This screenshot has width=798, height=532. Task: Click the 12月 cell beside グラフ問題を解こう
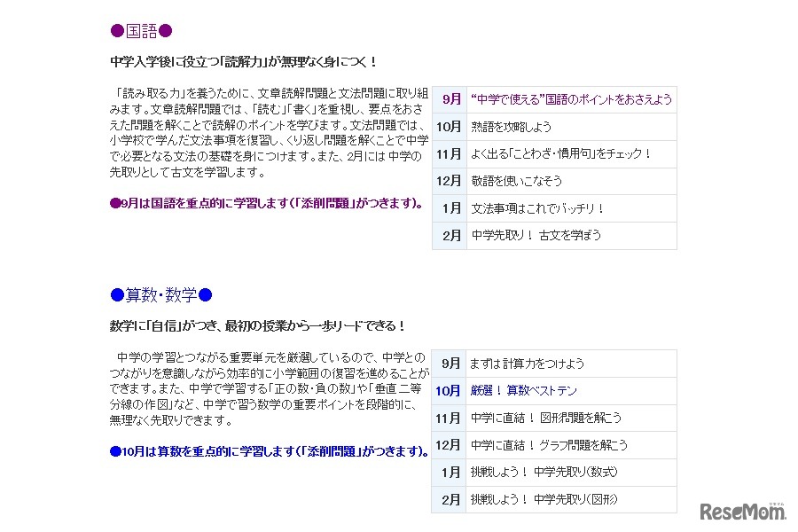[x=449, y=445]
